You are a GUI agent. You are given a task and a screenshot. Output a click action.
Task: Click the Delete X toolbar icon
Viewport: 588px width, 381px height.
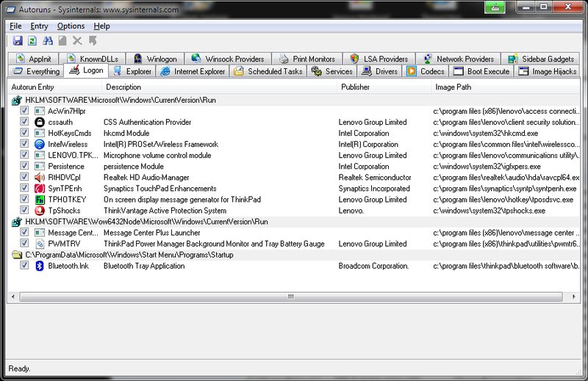click(77, 40)
